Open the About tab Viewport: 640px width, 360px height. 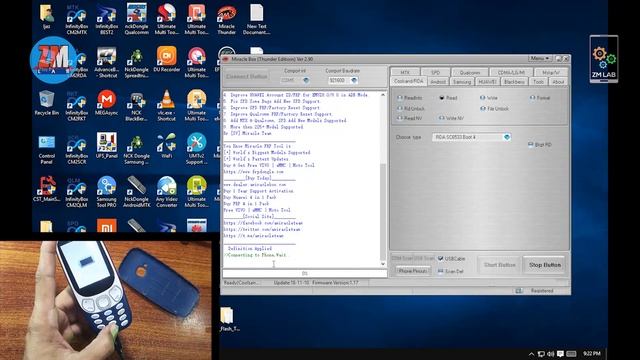point(558,82)
